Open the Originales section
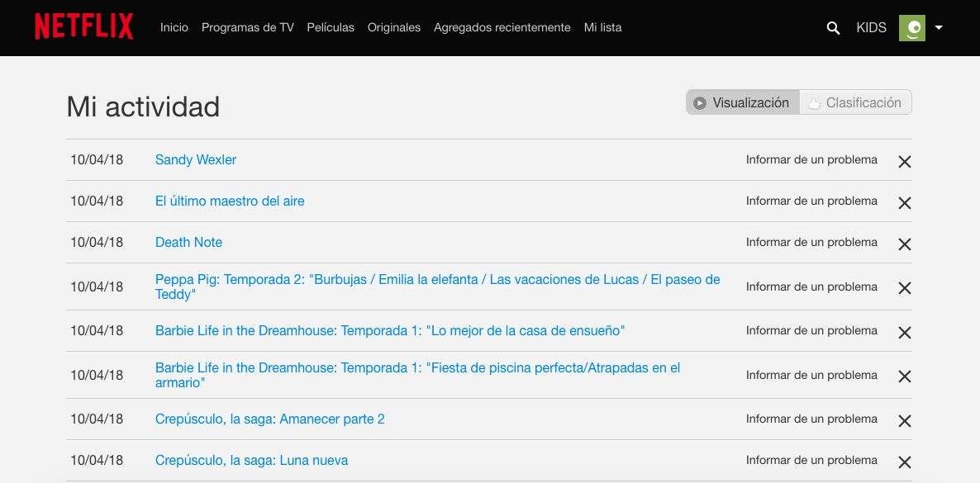This screenshot has height=483, width=980. click(x=394, y=27)
